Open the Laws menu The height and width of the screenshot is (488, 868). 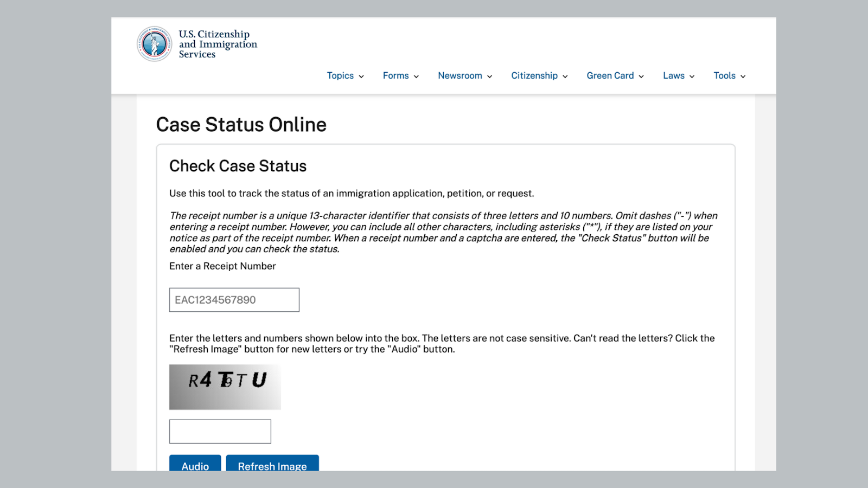pos(674,76)
